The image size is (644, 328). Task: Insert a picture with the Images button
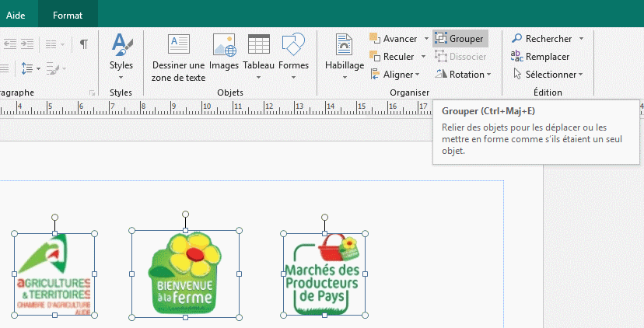(x=224, y=54)
